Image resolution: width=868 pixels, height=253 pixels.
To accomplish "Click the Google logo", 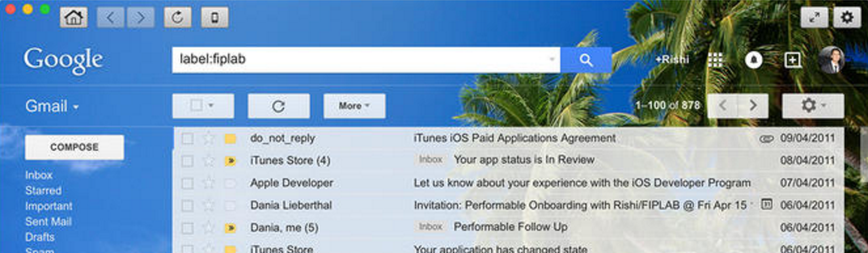I will pos(63,60).
